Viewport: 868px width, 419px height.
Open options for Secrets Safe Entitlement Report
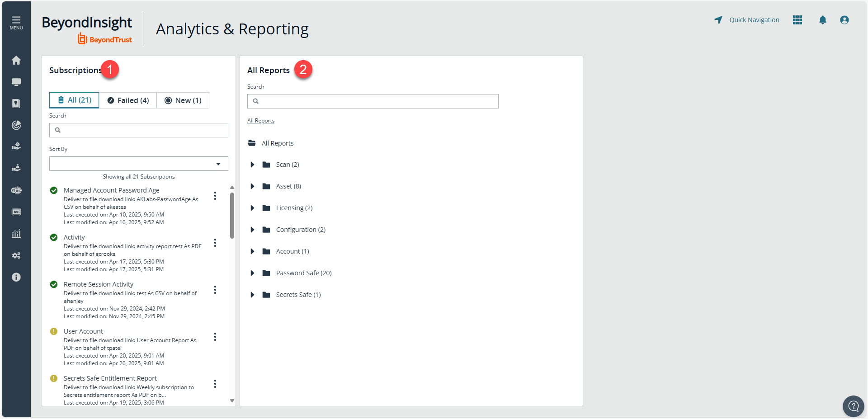(x=215, y=384)
